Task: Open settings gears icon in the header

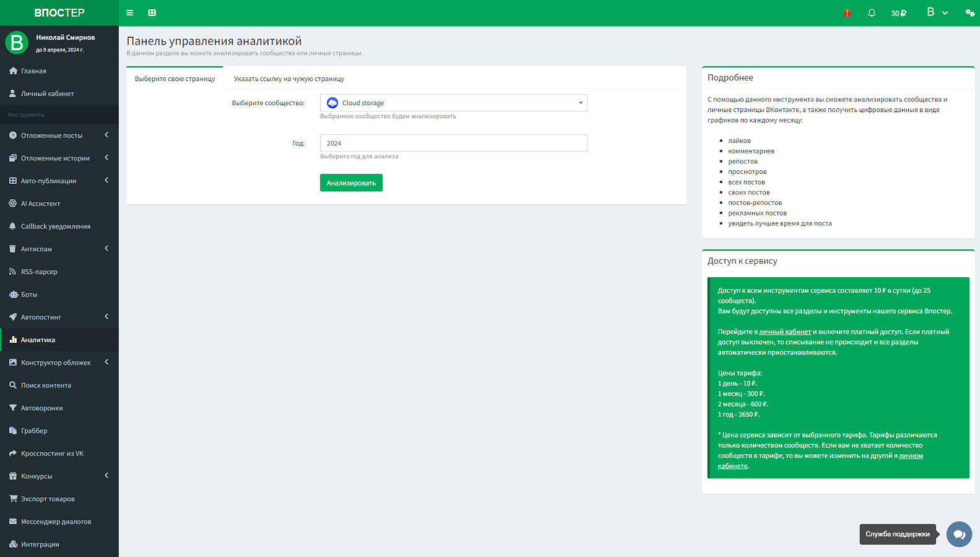Action: pos(970,13)
